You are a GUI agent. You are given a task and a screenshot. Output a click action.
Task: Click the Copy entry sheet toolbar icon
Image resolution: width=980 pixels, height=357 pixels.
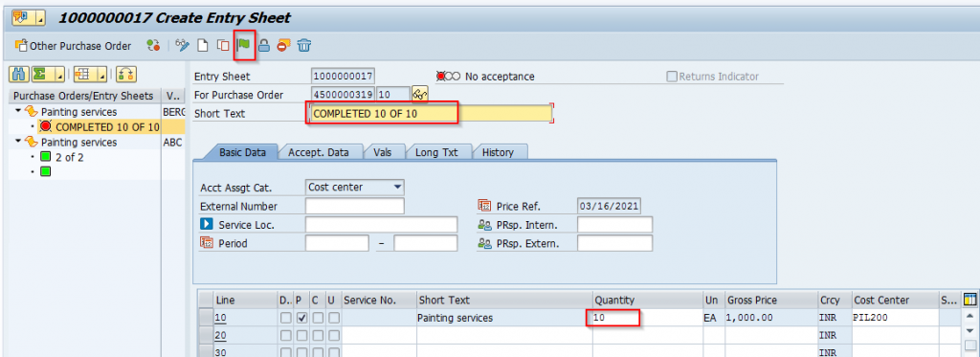point(222,45)
